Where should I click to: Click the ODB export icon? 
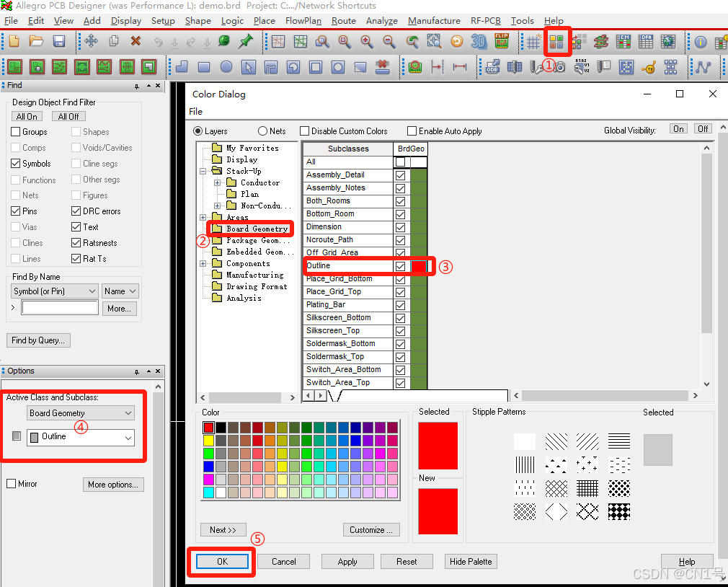[492, 67]
